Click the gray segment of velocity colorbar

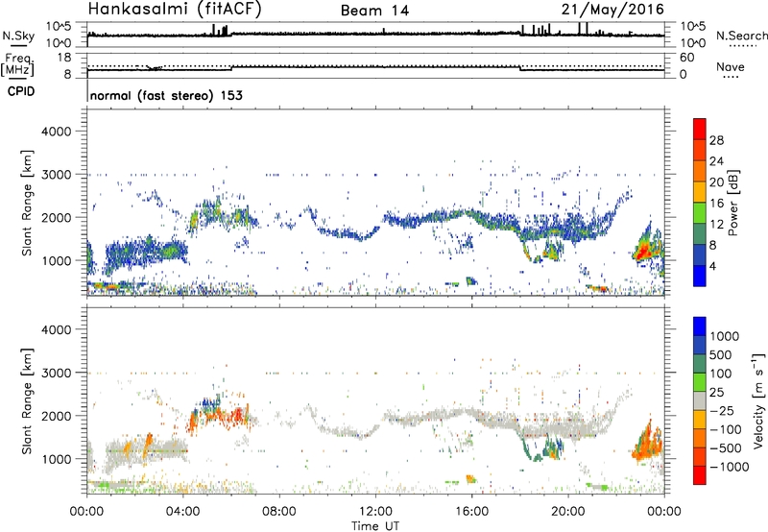[x=700, y=400]
